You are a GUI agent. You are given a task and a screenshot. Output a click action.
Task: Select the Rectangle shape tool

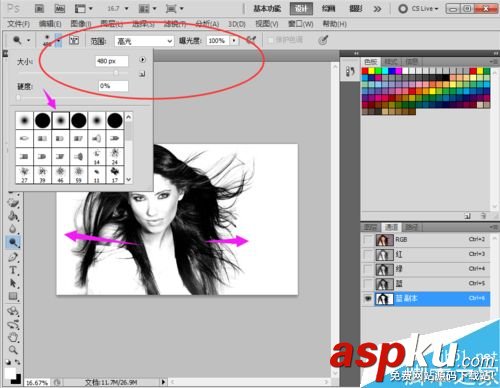[x=13, y=296]
